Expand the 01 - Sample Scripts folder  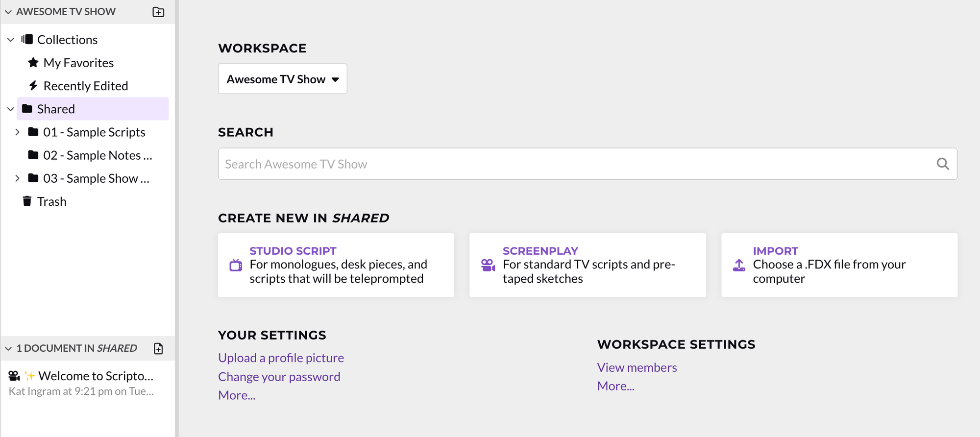click(x=18, y=132)
